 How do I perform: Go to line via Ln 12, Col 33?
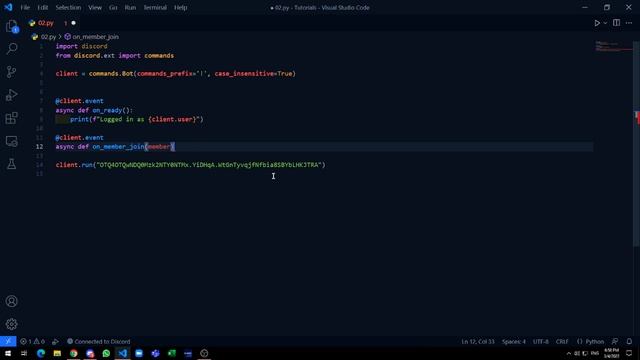[x=478, y=341]
